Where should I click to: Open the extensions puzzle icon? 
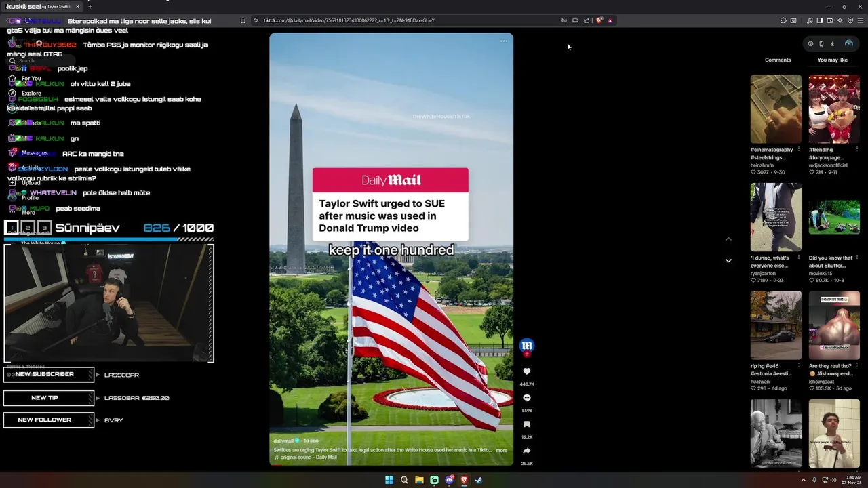[783, 20]
